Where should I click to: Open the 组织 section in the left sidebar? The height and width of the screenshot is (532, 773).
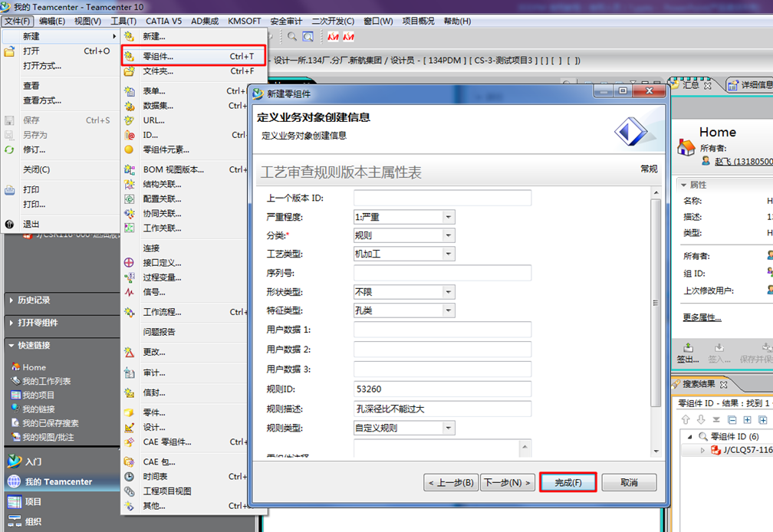coord(31,521)
